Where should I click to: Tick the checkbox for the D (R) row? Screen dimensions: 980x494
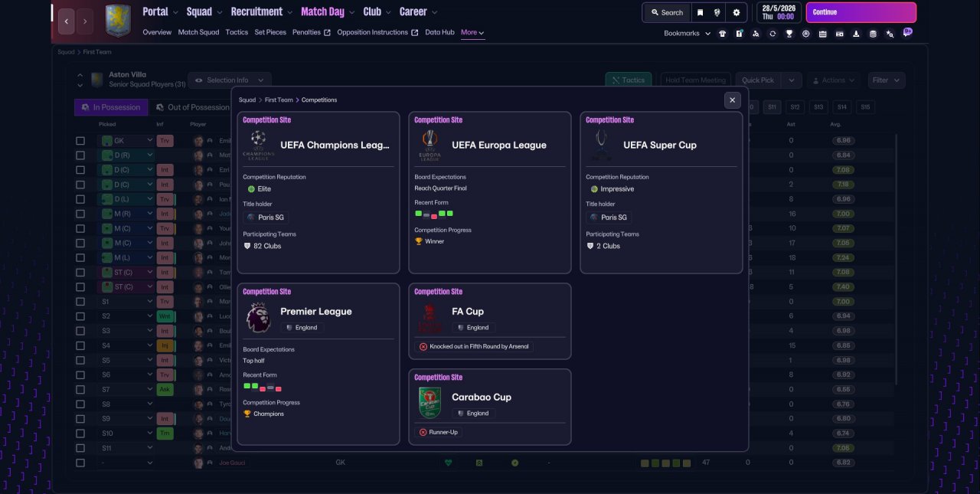click(80, 155)
